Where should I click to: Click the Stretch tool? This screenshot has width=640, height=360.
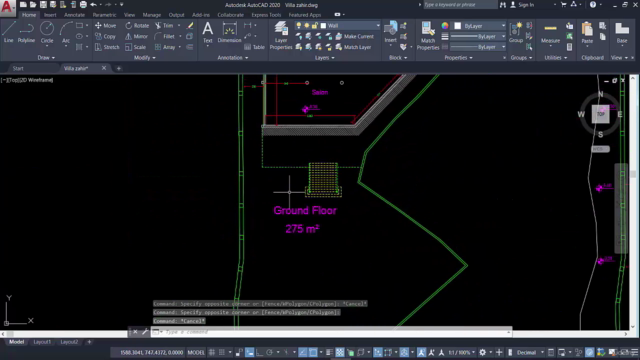[x=107, y=47]
